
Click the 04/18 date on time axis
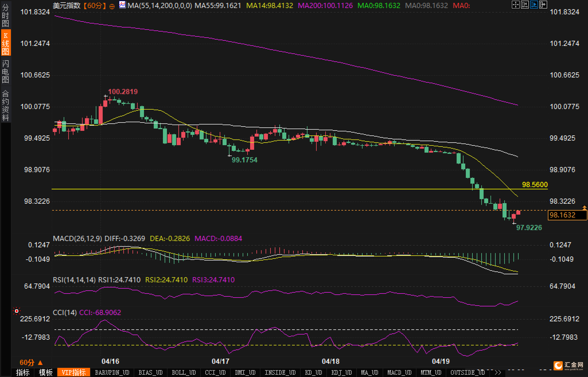330,361
